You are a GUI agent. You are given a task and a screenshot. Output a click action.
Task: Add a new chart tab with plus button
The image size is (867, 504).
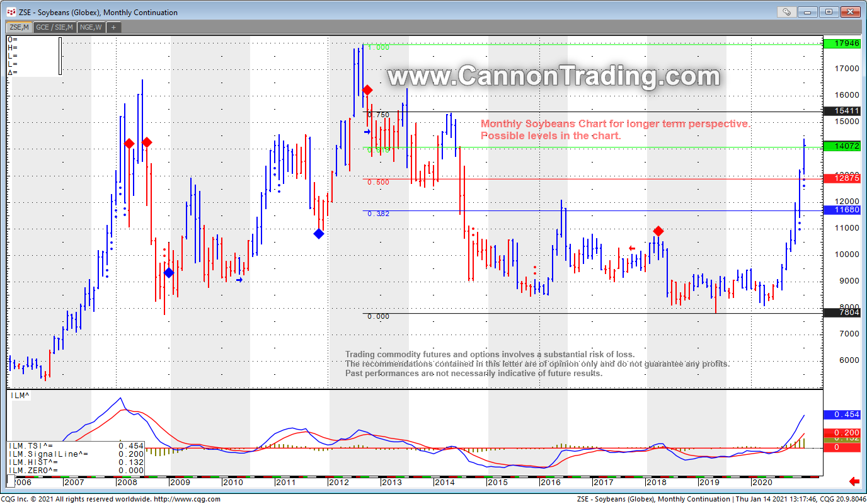click(x=113, y=27)
